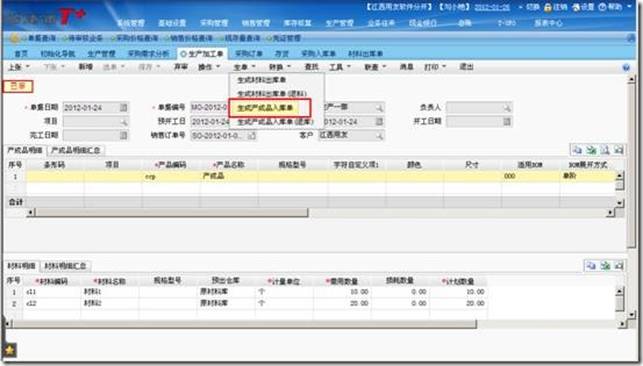
Task: Click the main form vertical scrollbar
Action: pyautogui.click(x=631, y=165)
